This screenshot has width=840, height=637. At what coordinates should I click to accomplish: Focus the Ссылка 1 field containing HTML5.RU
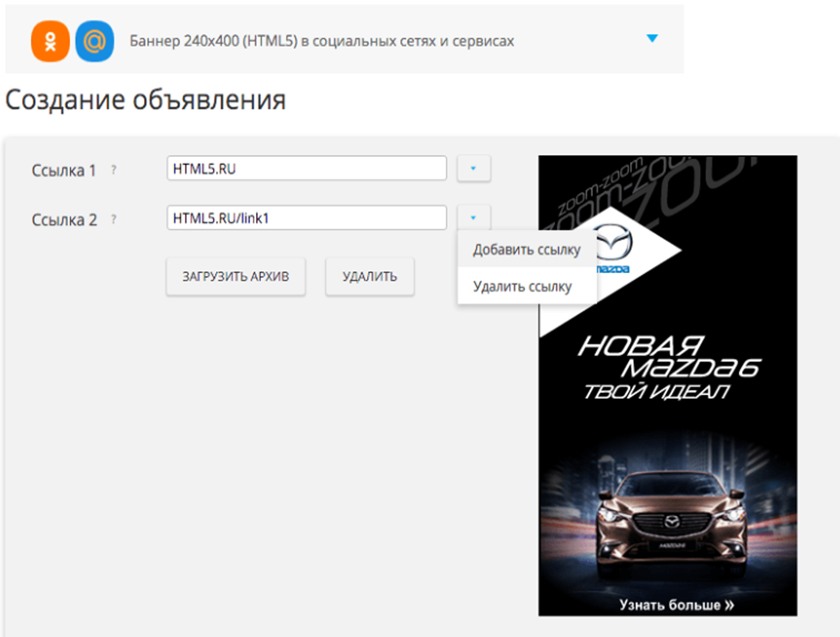(306, 168)
